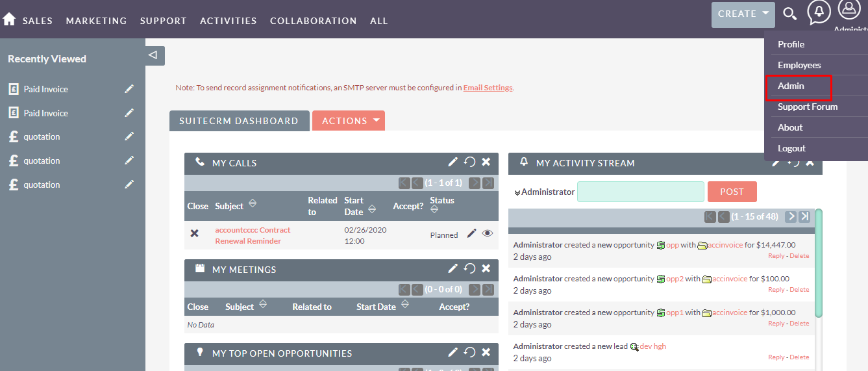Sort My Meetings by Subject
Viewport: 868px width, 371px height.
(x=263, y=304)
